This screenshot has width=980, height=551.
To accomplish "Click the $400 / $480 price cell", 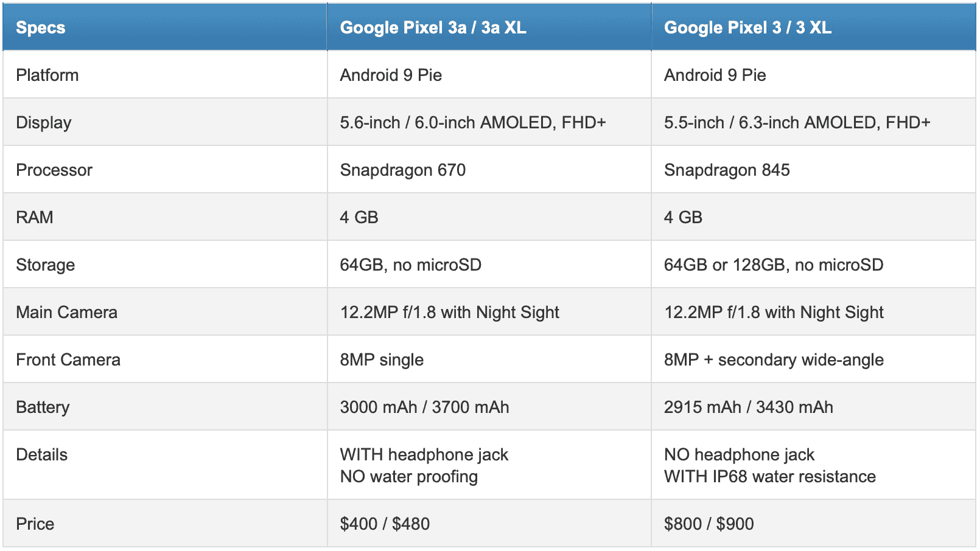I will (385, 524).
